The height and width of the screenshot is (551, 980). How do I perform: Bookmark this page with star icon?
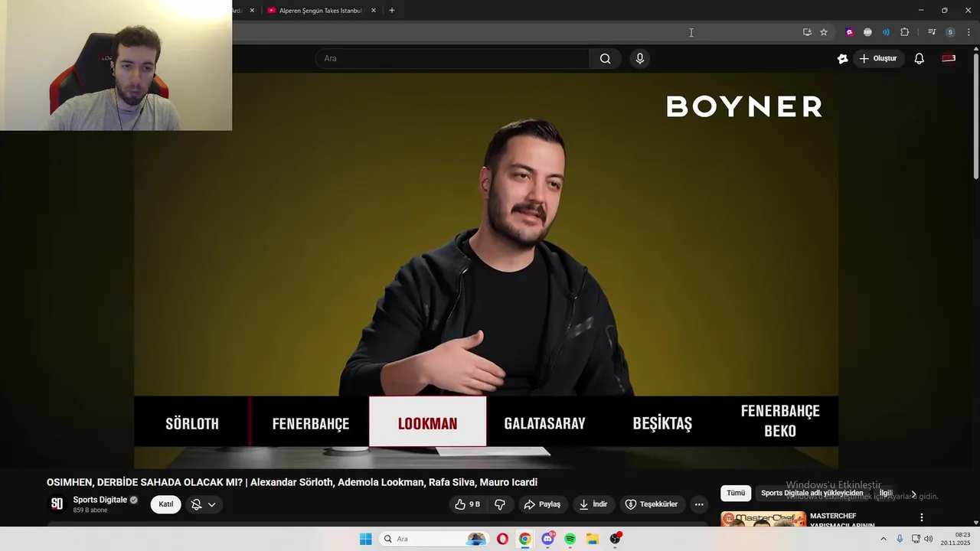(824, 32)
